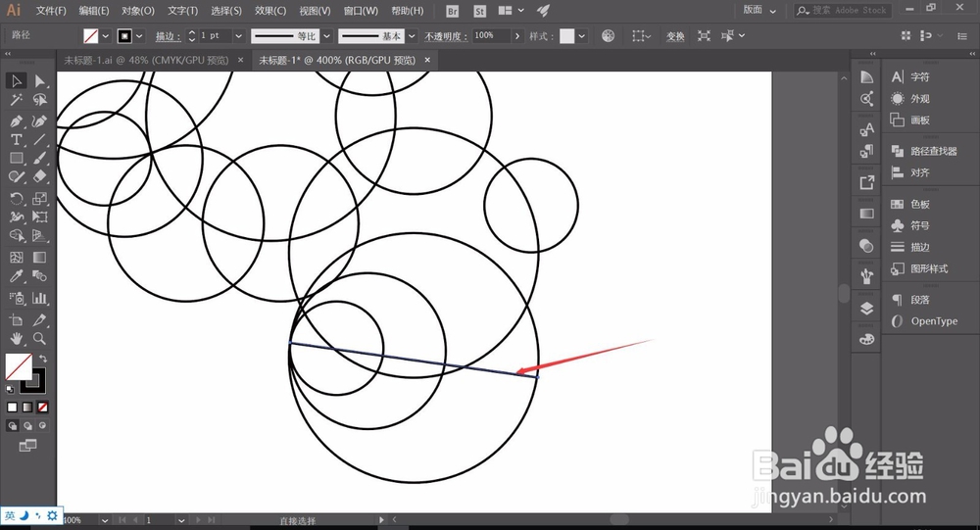Swap fill and stroke arrows
This screenshot has width=980, height=530.
pos(42,359)
